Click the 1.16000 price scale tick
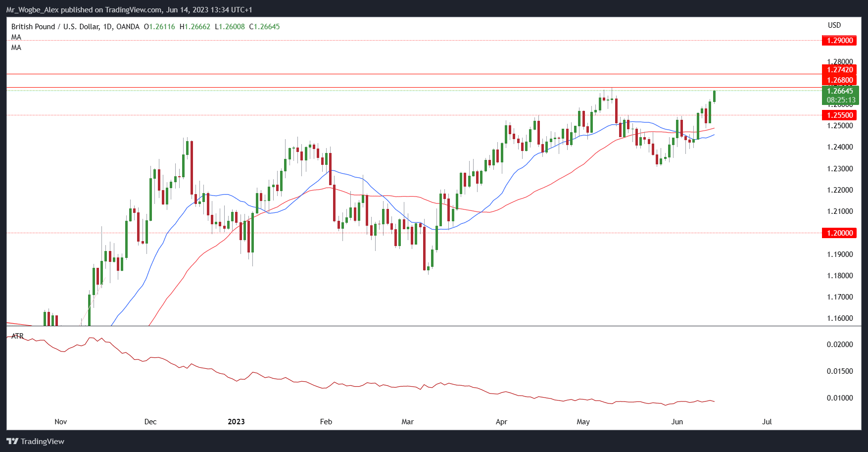Viewport: 868px width, 452px height. click(x=840, y=318)
